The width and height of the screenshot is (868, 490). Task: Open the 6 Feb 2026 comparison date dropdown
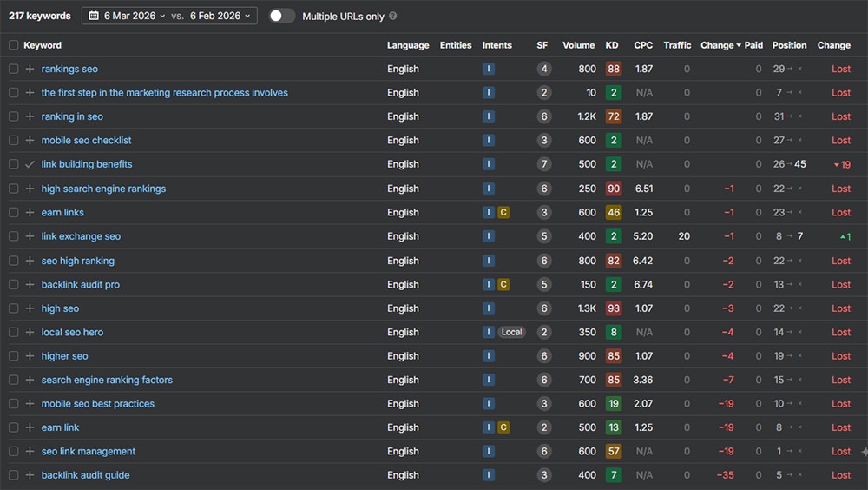[220, 16]
